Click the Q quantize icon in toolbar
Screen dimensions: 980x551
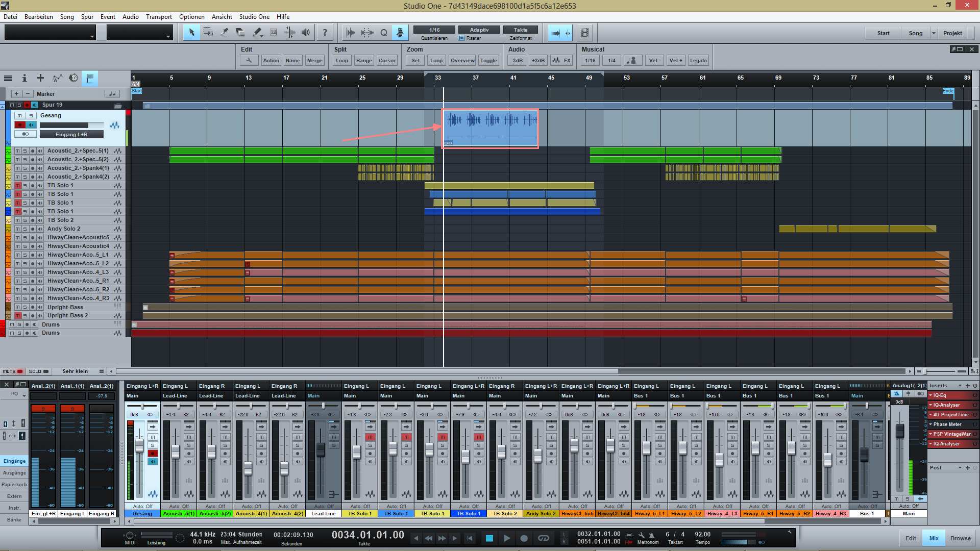point(384,33)
